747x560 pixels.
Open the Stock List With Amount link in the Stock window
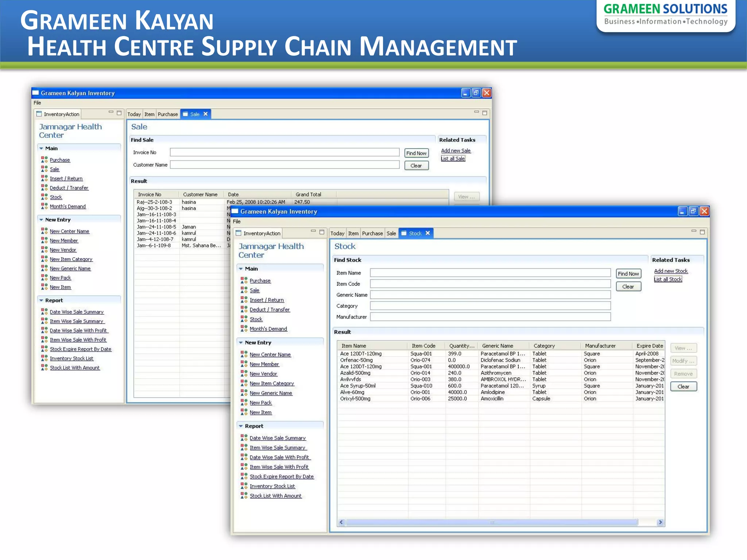coord(276,496)
